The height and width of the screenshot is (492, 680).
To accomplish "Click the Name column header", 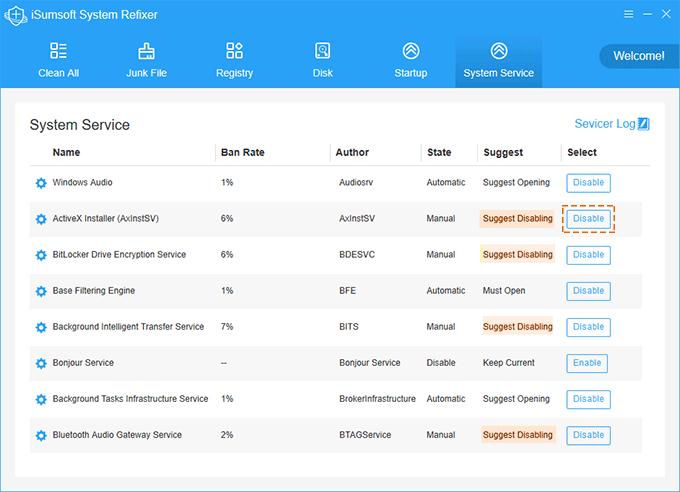I will click(x=66, y=152).
